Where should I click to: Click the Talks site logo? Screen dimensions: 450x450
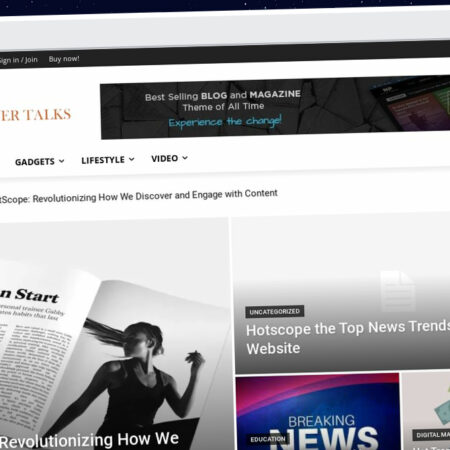35,115
